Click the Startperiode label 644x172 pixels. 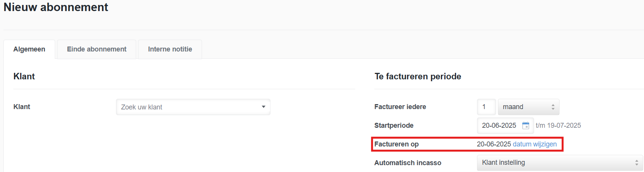[x=394, y=125]
